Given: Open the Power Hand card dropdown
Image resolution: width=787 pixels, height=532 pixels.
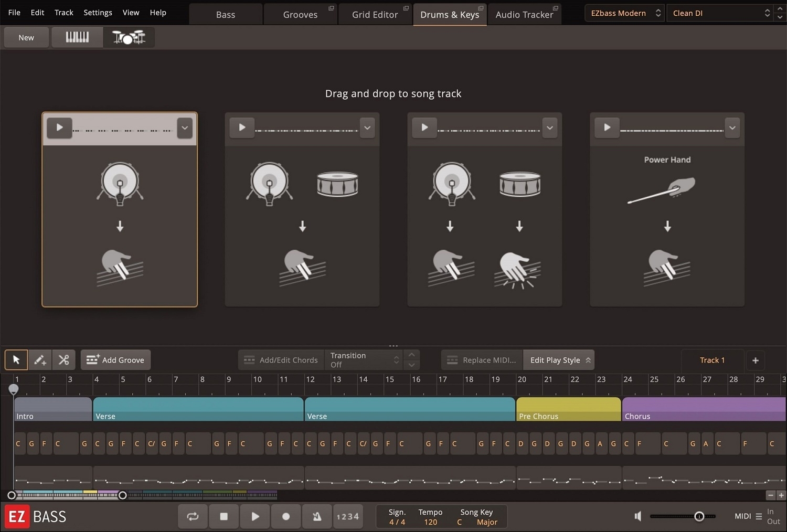Looking at the screenshot, I should [732, 128].
